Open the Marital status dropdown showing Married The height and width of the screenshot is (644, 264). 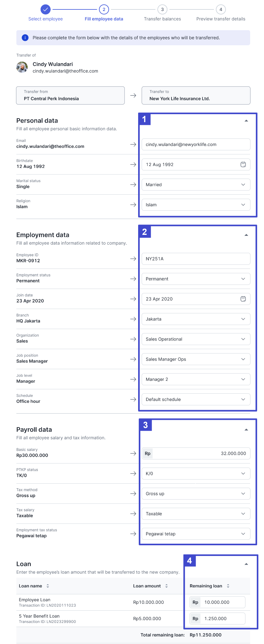196,185
